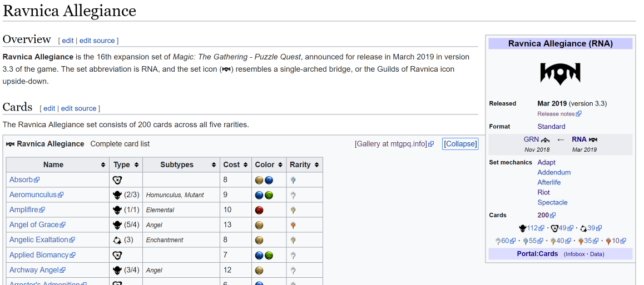Open the Release notes link
644x285 pixels.
pyautogui.click(x=556, y=113)
